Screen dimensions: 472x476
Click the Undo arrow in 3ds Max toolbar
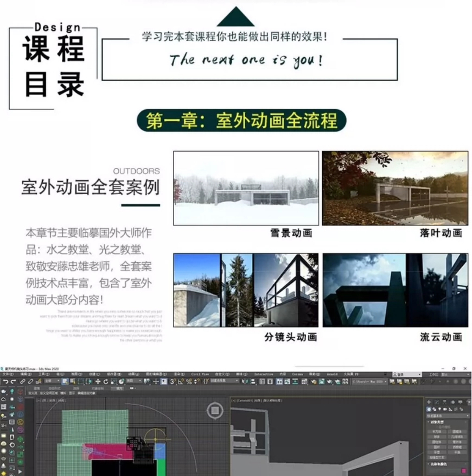point(6,381)
